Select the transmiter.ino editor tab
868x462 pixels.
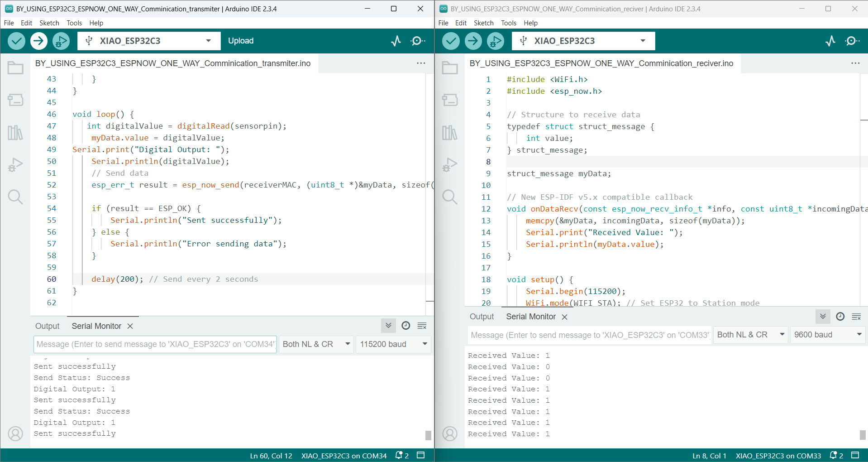pos(173,63)
